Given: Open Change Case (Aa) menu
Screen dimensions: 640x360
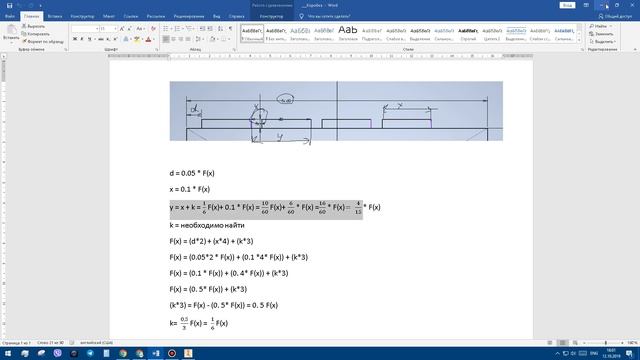Looking at the screenshot, I should 140,29.
